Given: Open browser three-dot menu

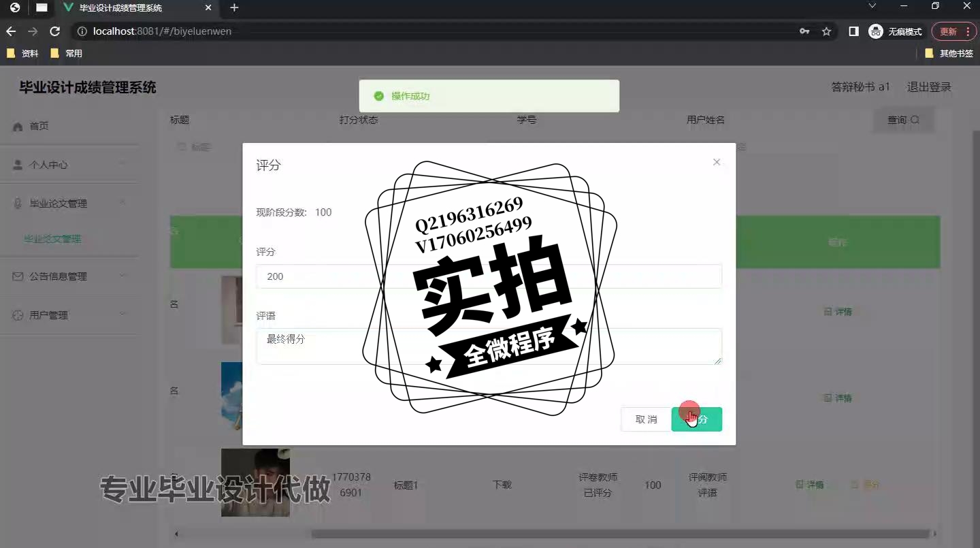Looking at the screenshot, I should click(968, 31).
